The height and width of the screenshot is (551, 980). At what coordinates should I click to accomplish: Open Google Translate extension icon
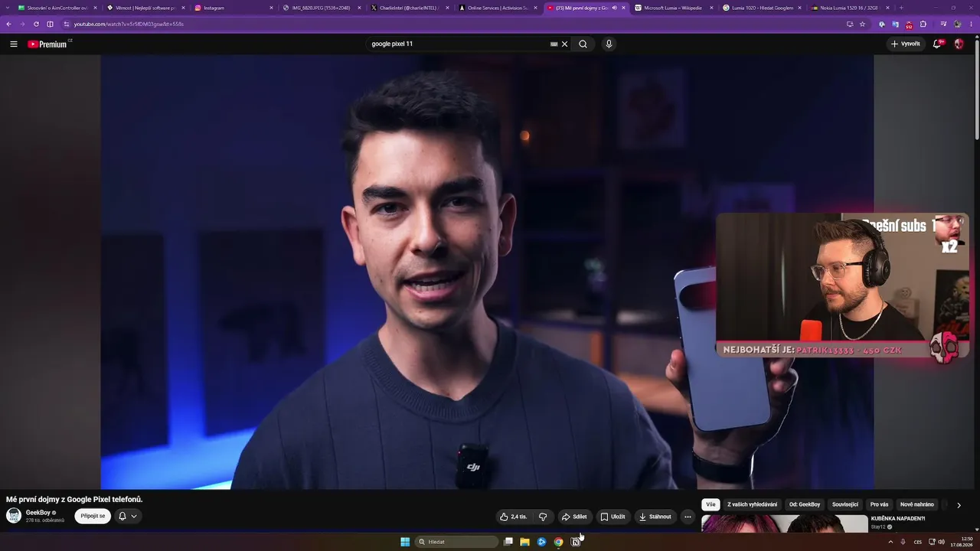point(895,24)
